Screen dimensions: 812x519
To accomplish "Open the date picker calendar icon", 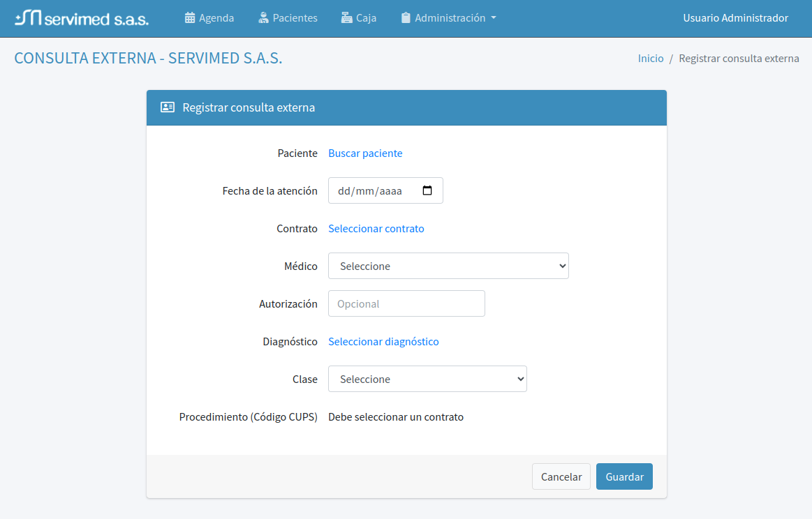I will [428, 190].
